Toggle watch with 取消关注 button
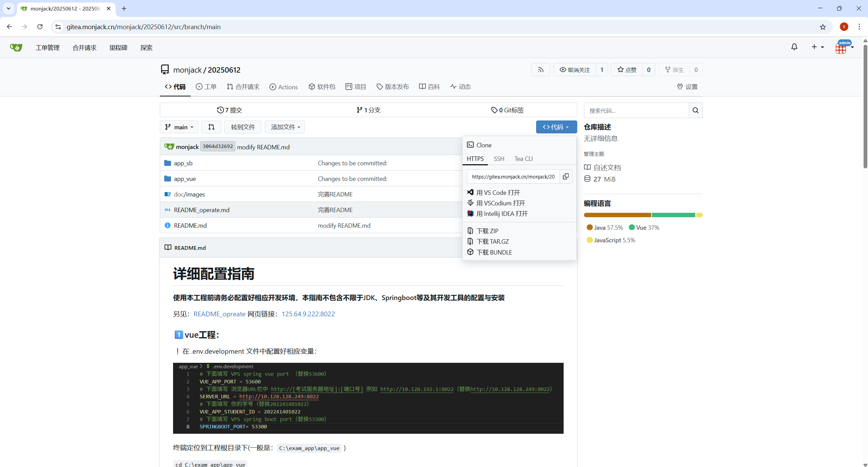This screenshot has height=467, width=868. 575,70
